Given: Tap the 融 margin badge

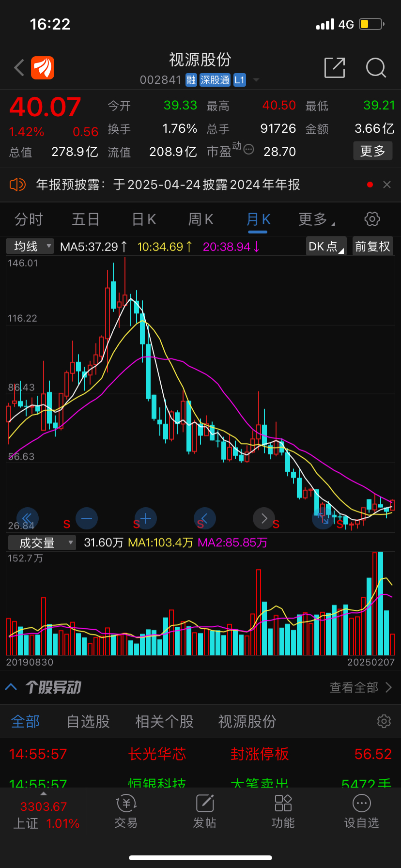Looking at the screenshot, I should 191,80.
